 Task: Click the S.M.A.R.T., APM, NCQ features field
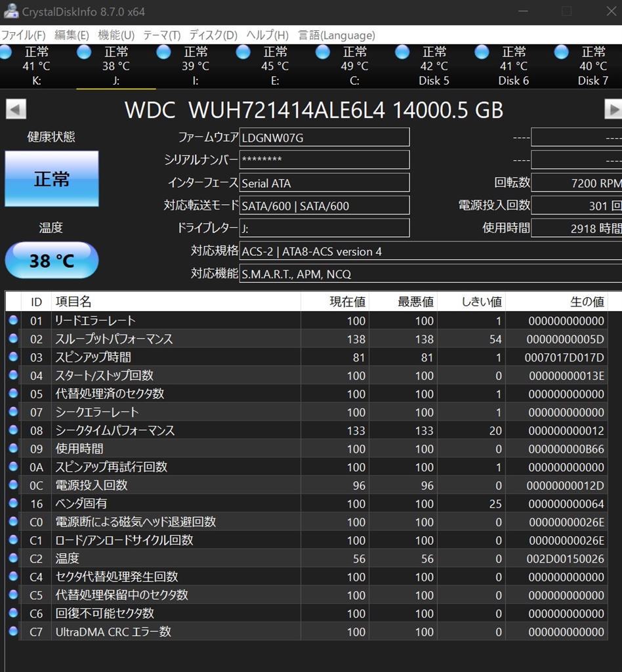tap(430, 274)
